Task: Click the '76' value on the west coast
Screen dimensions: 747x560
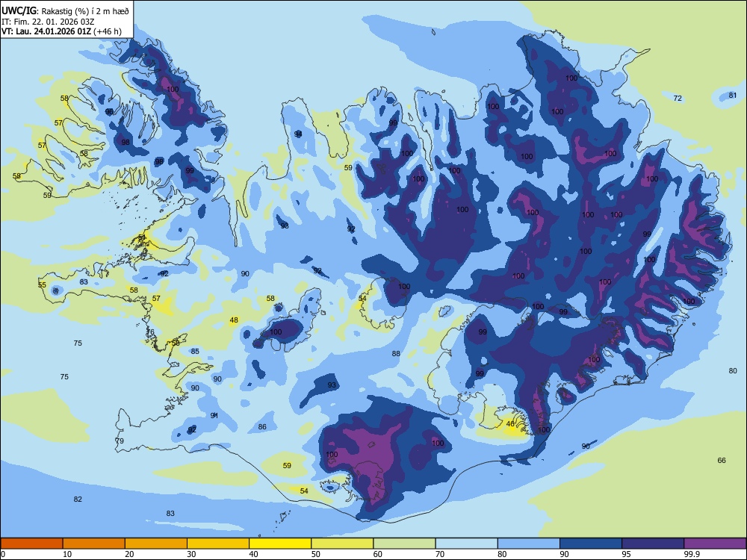Action: (150, 332)
